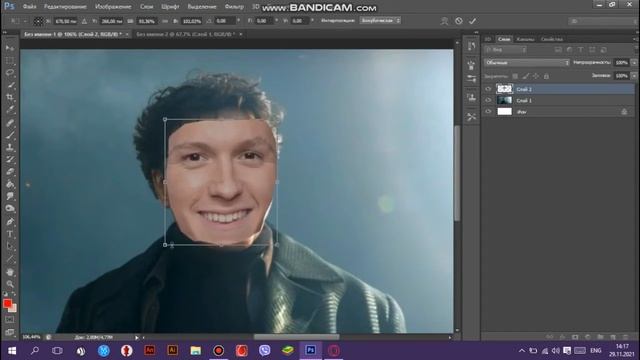Hide layer Слой 2 via eye icon
640x360 pixels.
488,89
